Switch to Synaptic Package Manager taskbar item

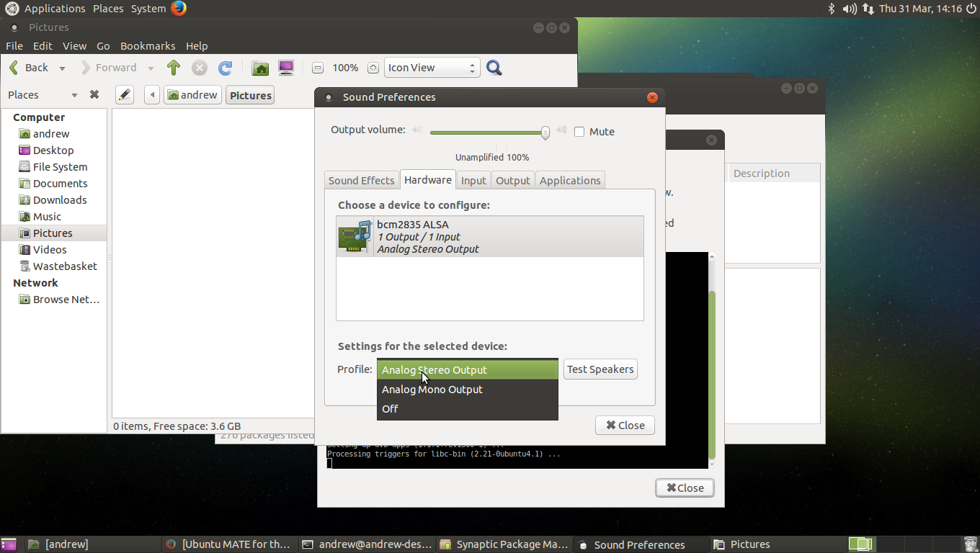[x=504, y=544]
